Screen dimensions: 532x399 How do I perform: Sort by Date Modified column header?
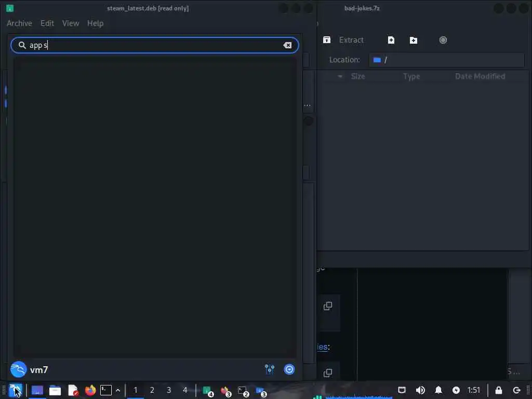click(480, 76)
